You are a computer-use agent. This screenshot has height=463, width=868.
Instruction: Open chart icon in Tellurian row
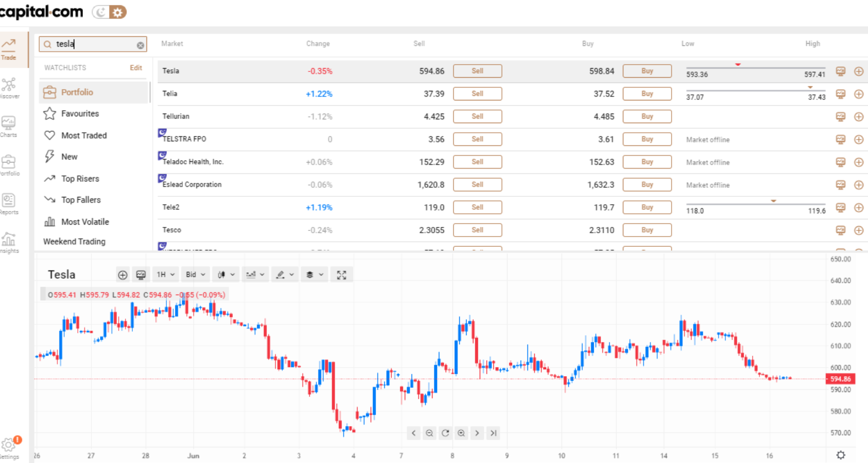click(841, 116)
